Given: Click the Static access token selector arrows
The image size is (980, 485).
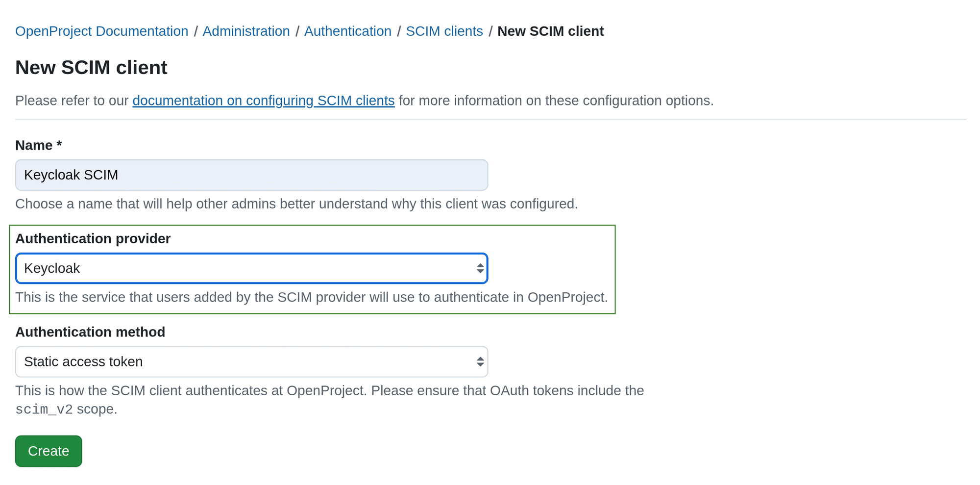Looking at the screenshot, I should (479, 361).
